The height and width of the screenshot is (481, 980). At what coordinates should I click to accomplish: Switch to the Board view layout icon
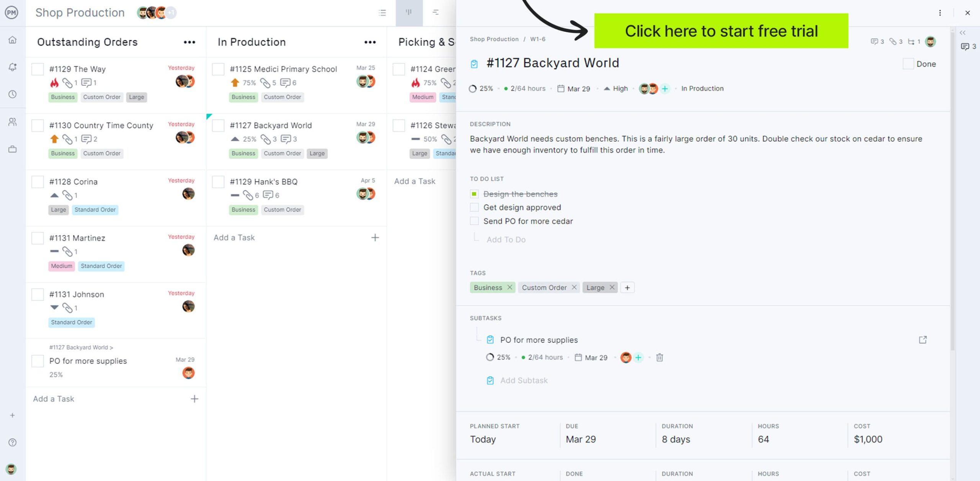409,12
